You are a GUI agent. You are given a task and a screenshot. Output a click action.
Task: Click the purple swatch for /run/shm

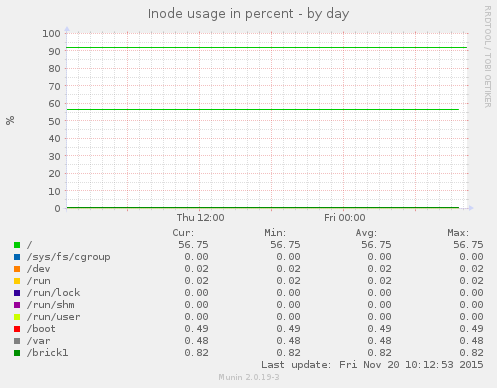(x=17, y=305)
